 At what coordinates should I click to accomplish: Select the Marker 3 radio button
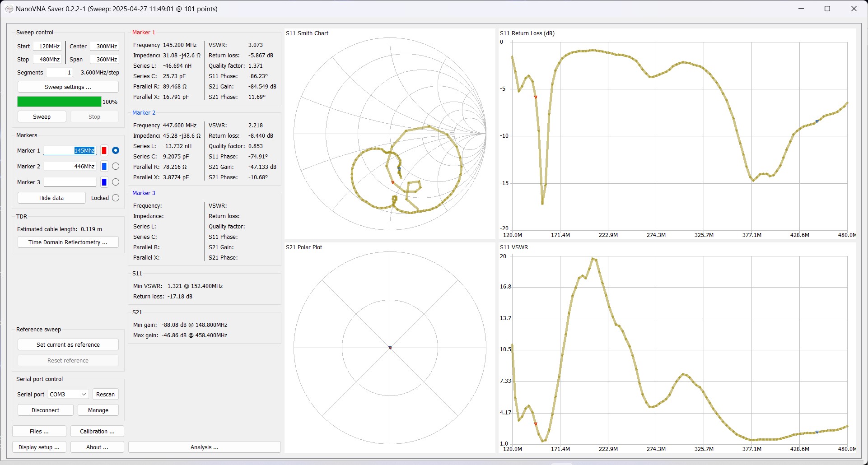(116, 182)
